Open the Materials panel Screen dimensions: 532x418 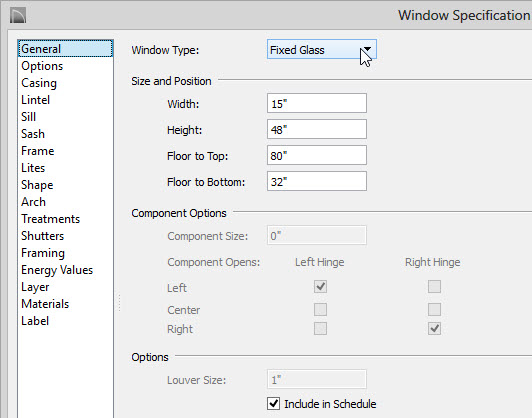[45, 304]
